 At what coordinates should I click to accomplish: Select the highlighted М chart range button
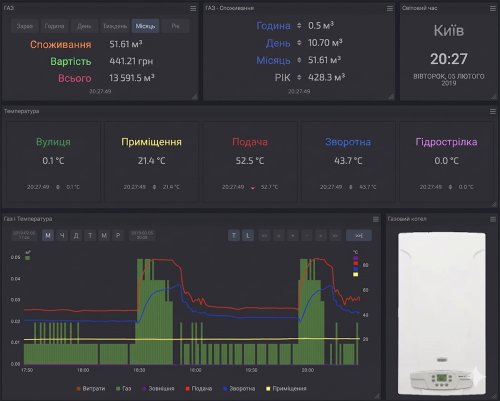[48, 236]
